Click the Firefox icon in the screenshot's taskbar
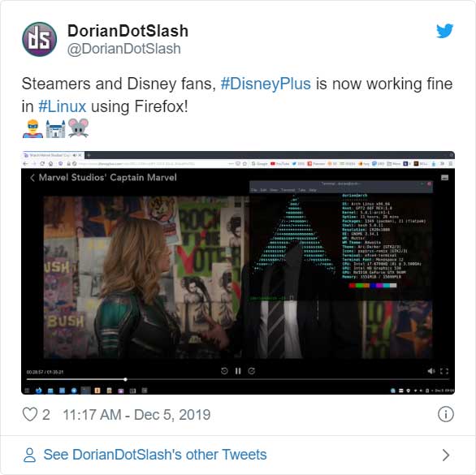Viewport: 476px width, 475px height. pos(39,391)
